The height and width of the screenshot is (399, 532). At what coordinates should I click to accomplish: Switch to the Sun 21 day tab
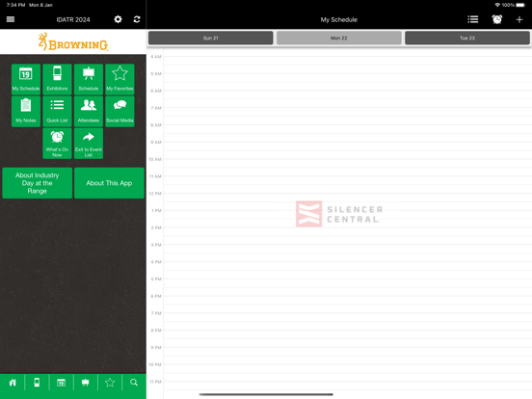click(211, 38)
